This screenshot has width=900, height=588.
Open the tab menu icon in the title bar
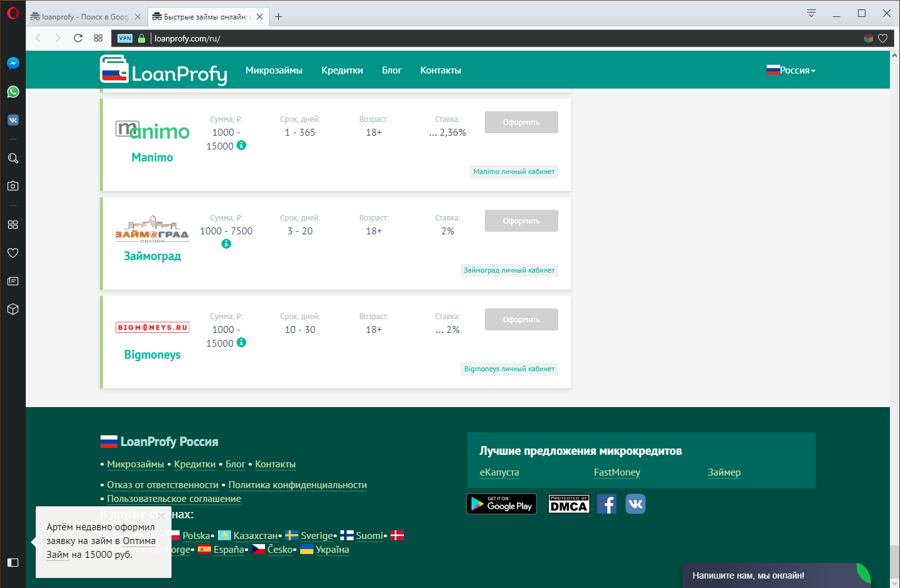tap(811, 13)
